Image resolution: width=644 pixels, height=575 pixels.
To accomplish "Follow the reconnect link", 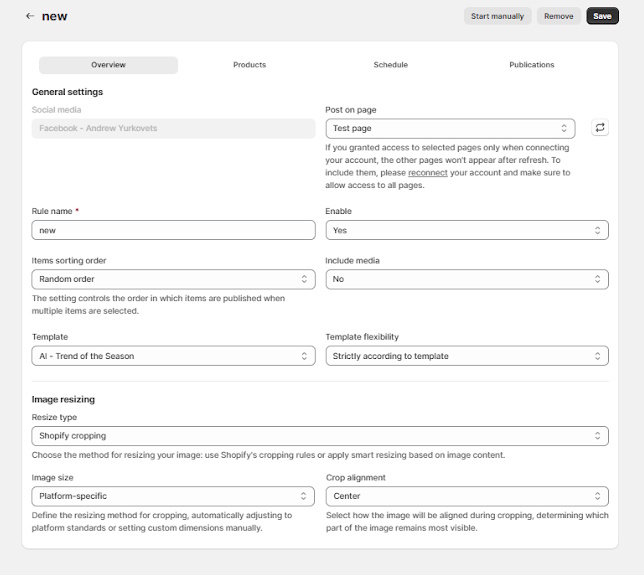I will click(428, 173).
